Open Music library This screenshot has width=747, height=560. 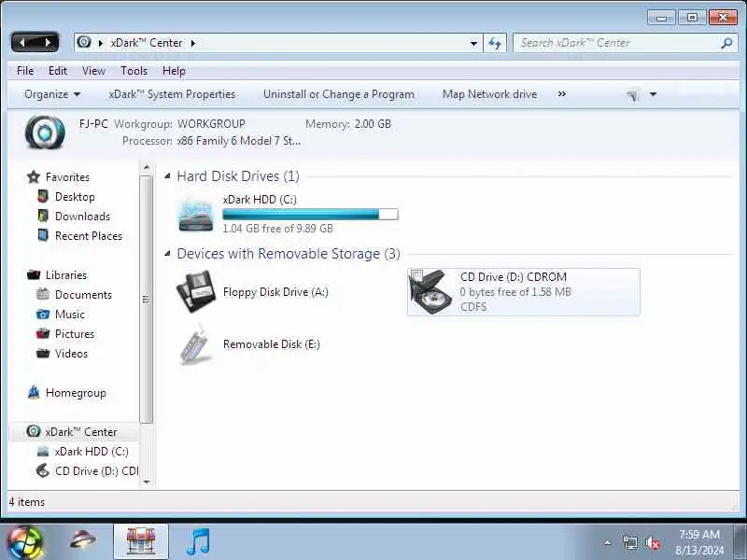pos(69,315)
